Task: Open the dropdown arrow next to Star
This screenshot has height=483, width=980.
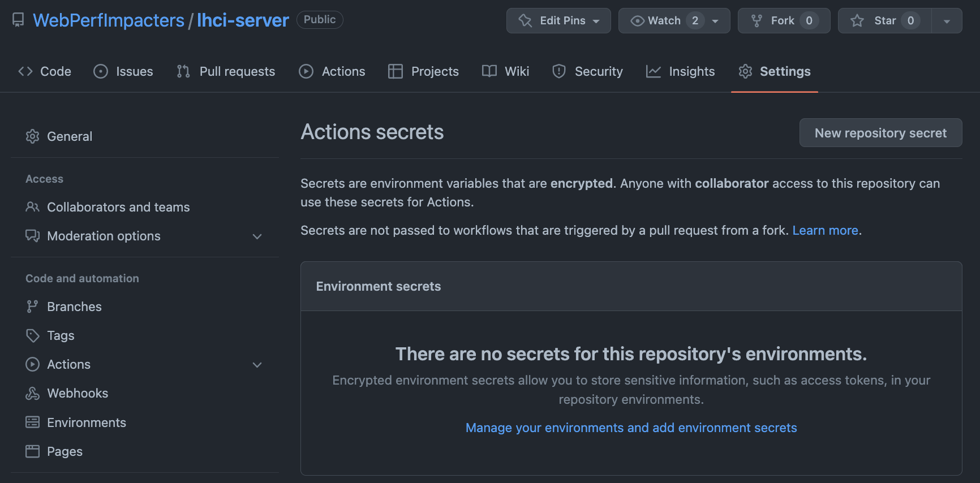Action: (947, 21)
